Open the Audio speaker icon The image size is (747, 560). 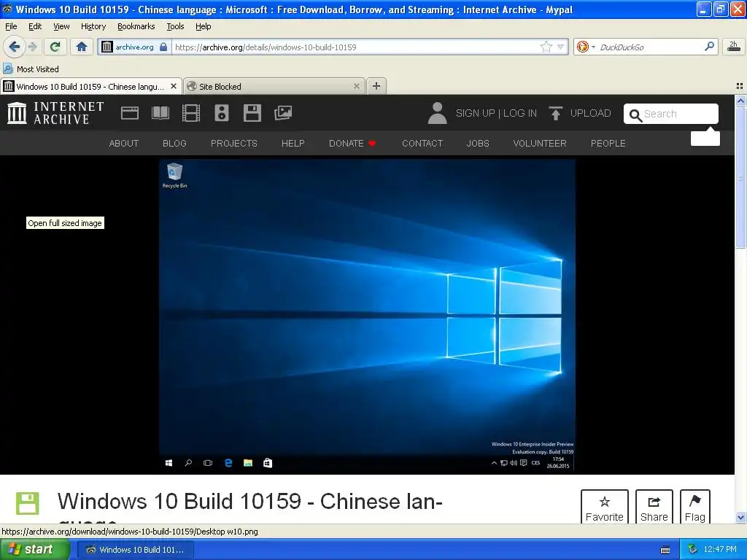pos(222,113)
